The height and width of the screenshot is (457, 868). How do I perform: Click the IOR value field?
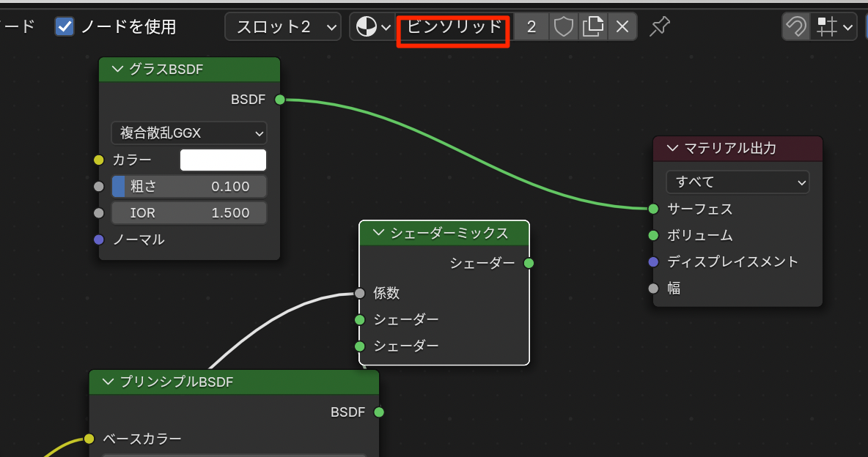pos(189,213)
